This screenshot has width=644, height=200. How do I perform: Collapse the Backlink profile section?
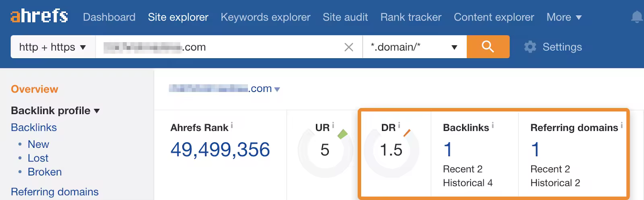tap(55, 110)
